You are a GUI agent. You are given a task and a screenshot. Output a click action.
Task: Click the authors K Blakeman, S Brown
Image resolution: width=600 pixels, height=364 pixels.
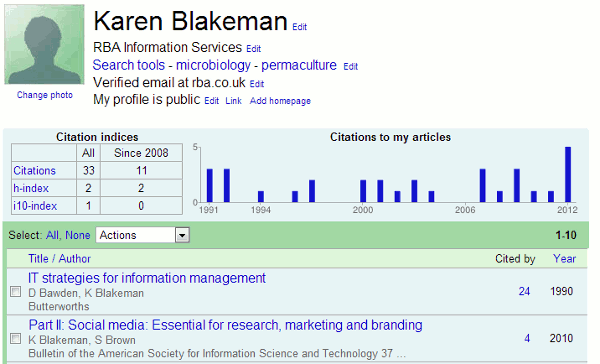pyautogui.click(x=82, y=340)
